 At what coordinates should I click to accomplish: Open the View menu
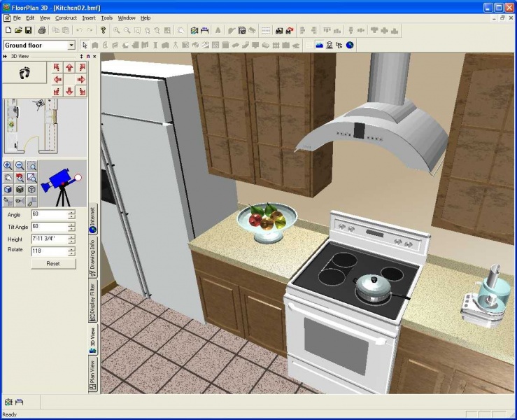(x=45, y=17)
